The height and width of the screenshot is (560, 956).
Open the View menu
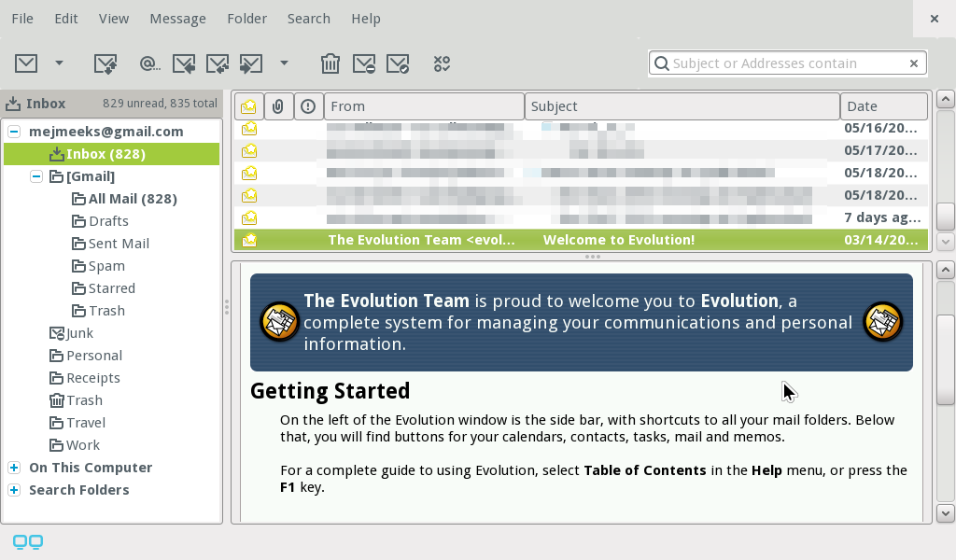click(114, 19)
